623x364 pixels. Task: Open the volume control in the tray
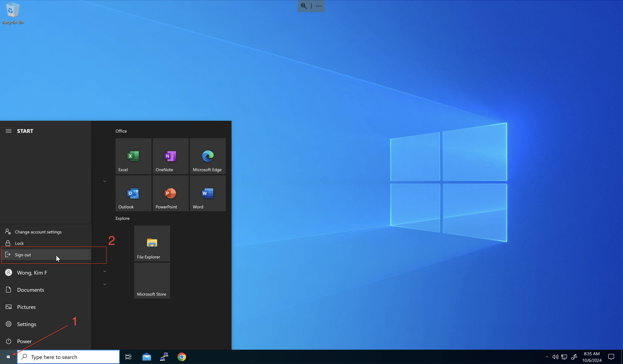click(555, 357)
